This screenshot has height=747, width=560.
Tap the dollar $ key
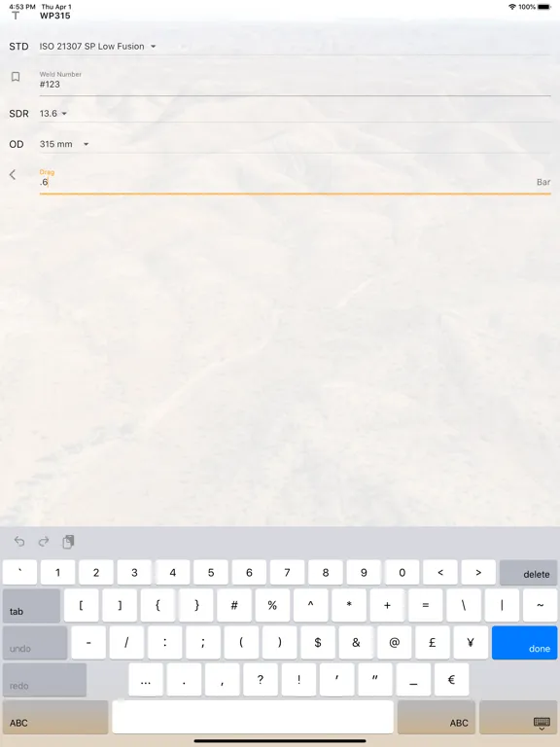tap(318, 643)
